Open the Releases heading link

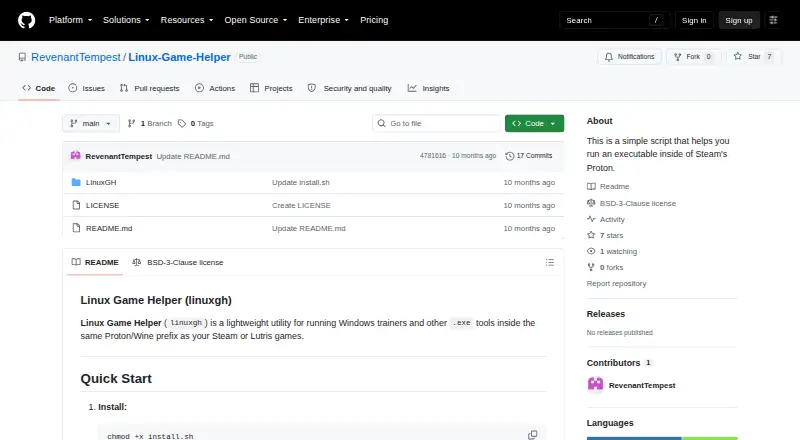(x=606, y=314)
